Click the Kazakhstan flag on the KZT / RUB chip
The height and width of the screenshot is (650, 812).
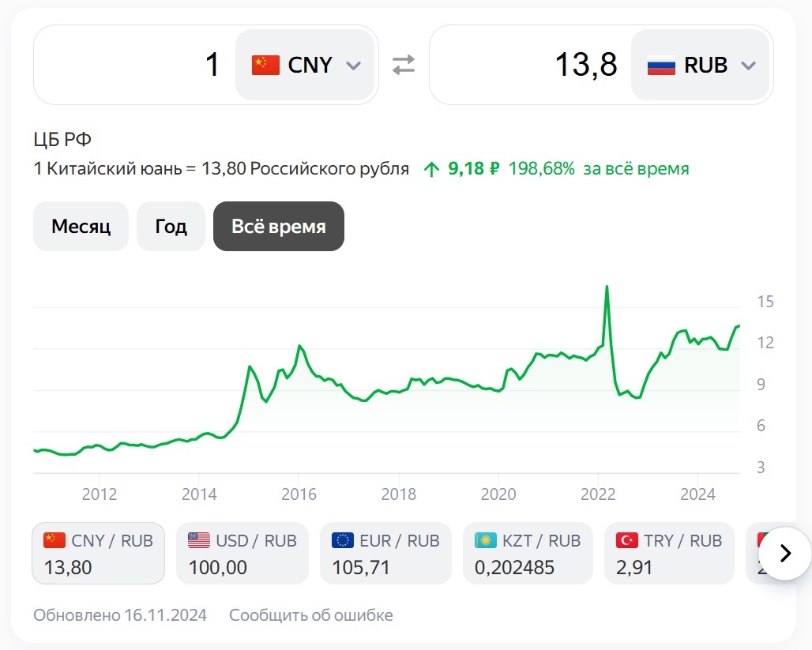coord(485,541)
